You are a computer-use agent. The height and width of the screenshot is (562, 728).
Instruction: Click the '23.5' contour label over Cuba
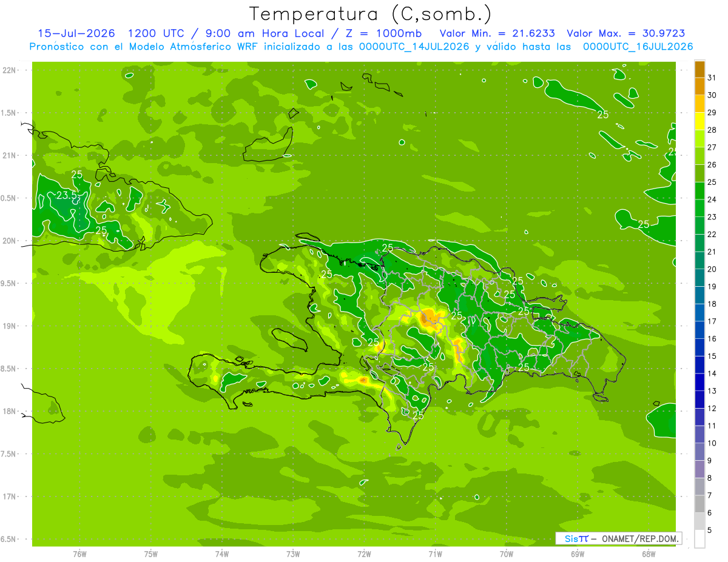pyautogui.click(x=67, y=195)
